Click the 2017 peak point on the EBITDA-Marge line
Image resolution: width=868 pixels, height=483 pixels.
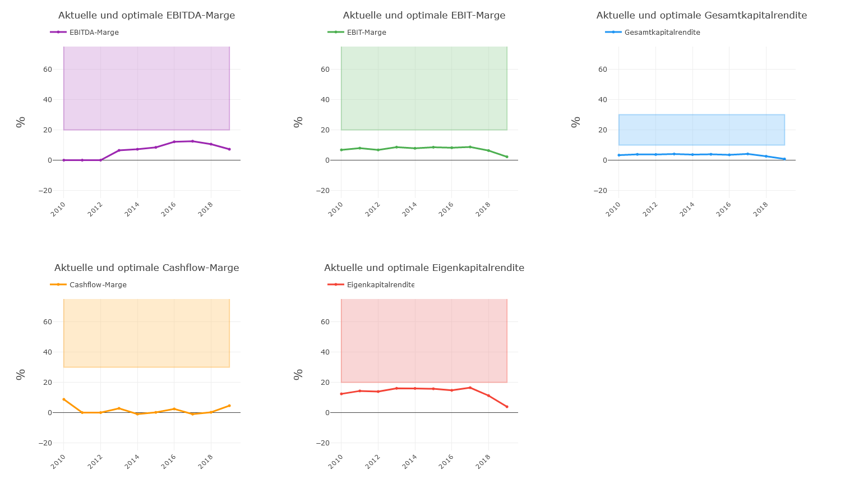pyautogui.click(x=192, y=141)
